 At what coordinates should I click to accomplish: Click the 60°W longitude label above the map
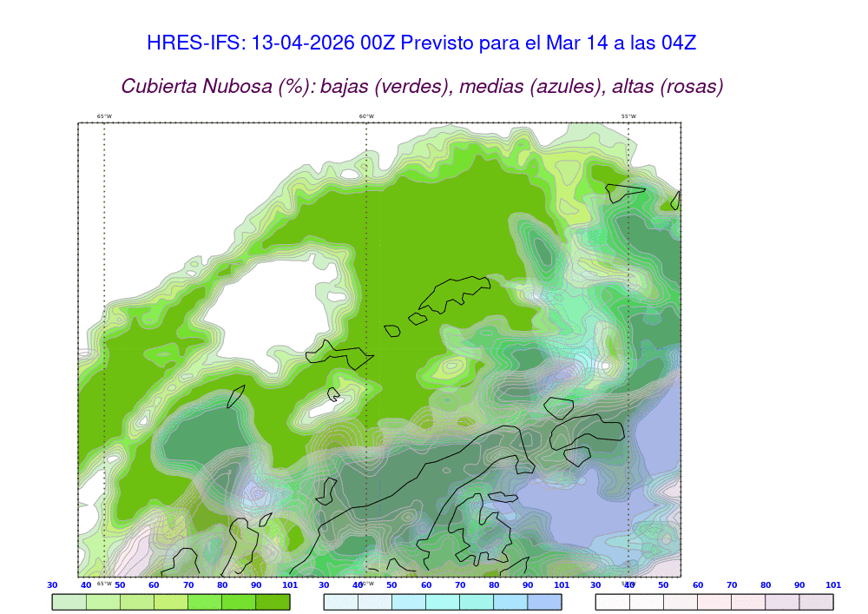point(366,116)
